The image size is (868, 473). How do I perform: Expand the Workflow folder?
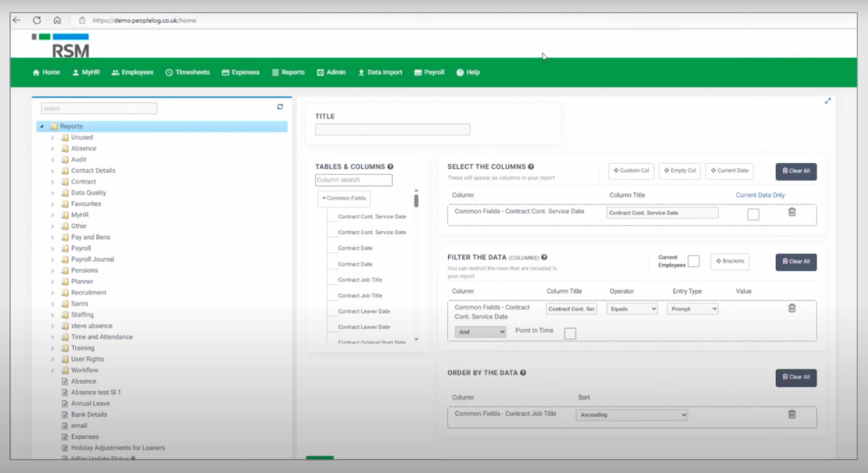click(52, 370)
